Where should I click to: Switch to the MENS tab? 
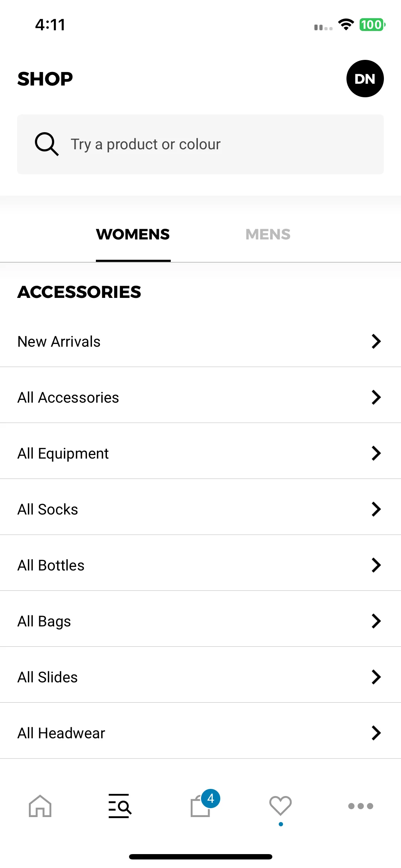point(268,234)
